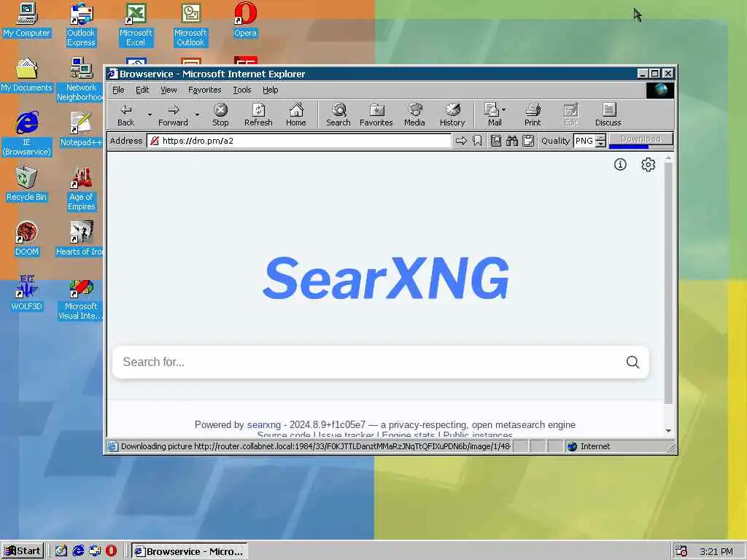Open the Help menu
This screenshot has width=747, height=560.
(270, 90)
